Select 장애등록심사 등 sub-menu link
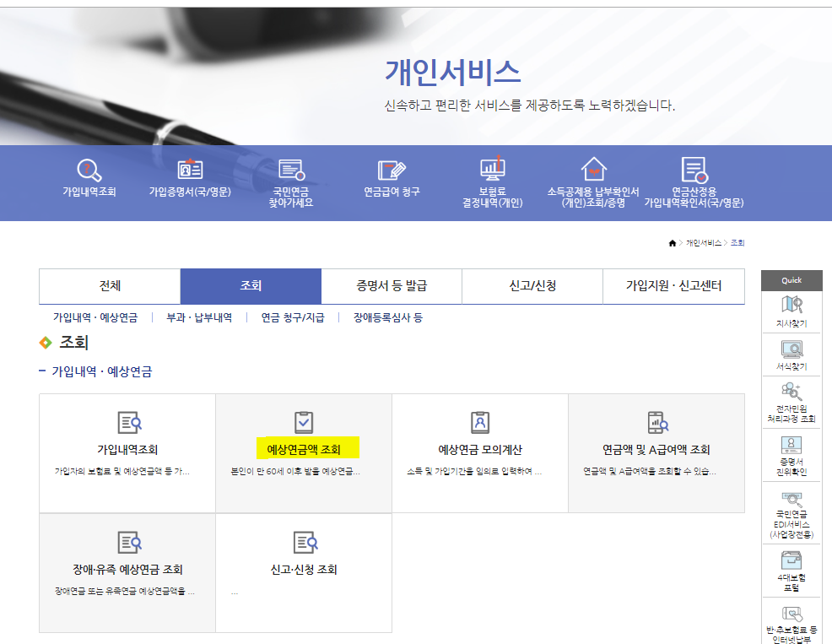 pyautogui.click(x=388, y=317)
